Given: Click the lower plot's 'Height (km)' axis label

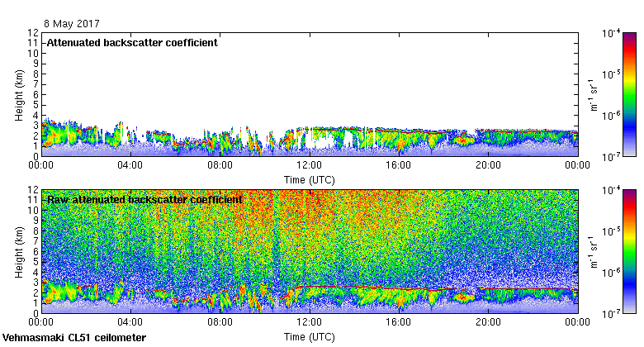Looking at the screenshot, I should point(19,252).
